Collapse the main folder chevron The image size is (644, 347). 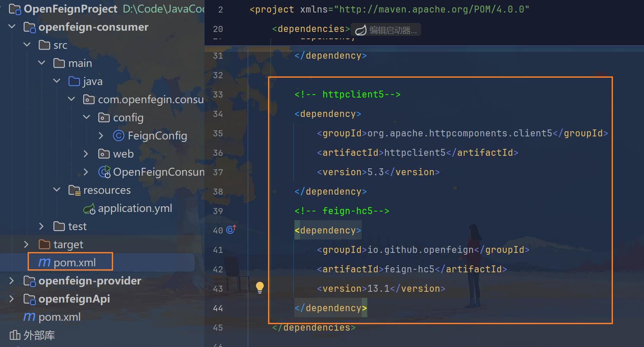click(x=42, y=63)
